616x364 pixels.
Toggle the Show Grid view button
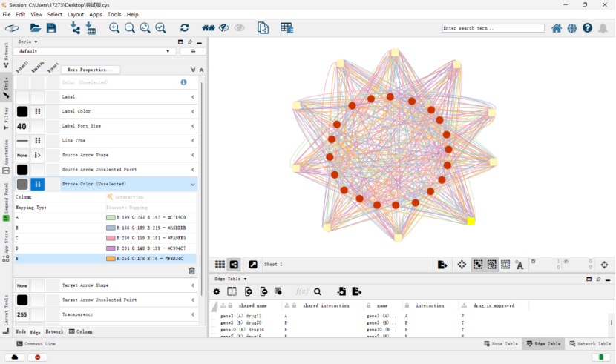coord(220,265)
